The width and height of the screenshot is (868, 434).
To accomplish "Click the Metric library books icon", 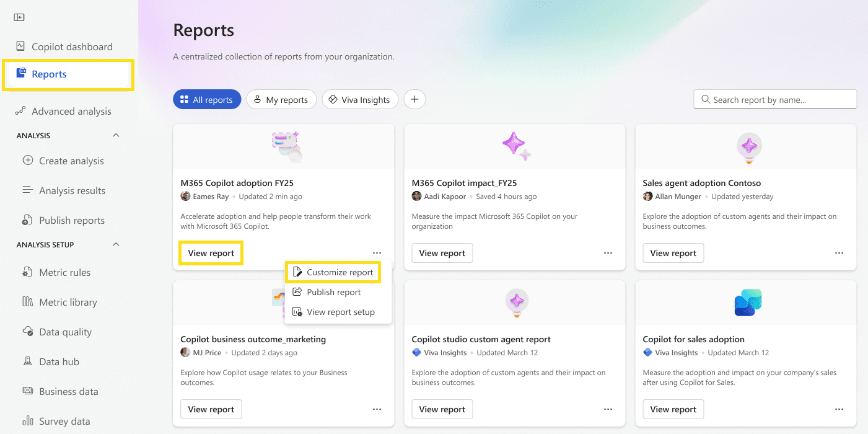I will coord(27,302).
